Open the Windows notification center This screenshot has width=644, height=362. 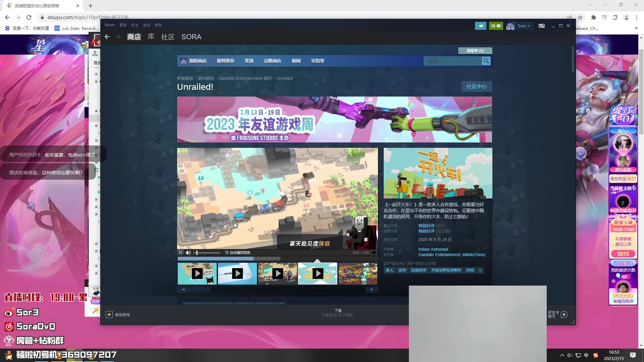pyautogui.click(x=633, y=355)
